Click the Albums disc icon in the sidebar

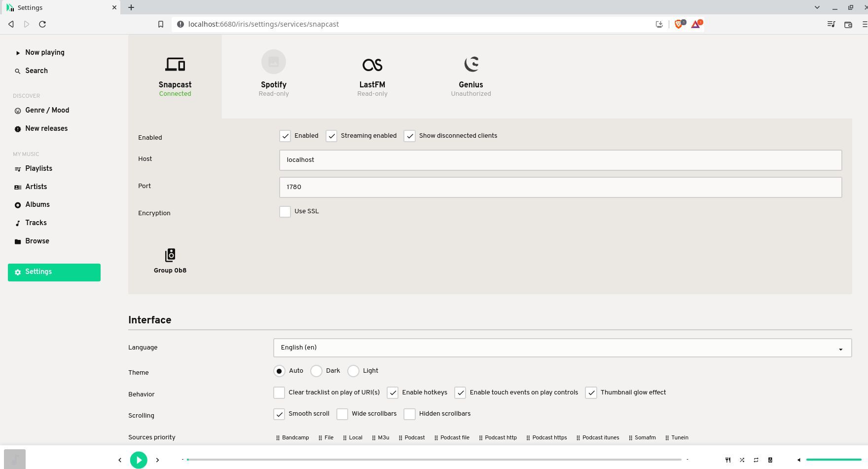tap(18, 205)
